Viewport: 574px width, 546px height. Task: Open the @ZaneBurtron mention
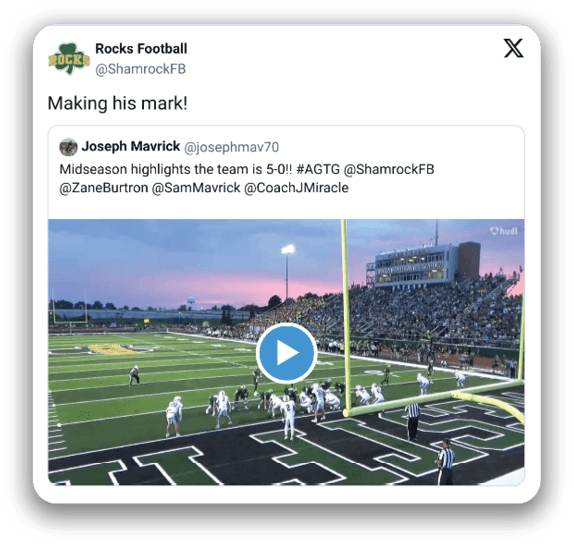pos(104,188)
